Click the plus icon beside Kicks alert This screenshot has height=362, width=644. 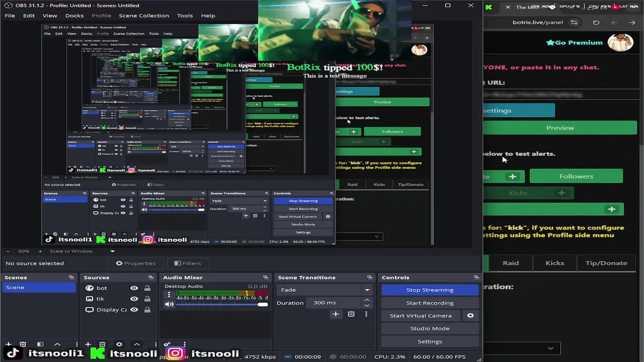561,193
